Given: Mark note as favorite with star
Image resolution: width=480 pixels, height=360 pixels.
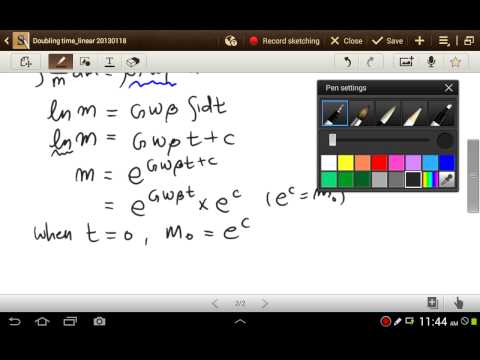Looking at the screenshot, I should click(455, 62).
